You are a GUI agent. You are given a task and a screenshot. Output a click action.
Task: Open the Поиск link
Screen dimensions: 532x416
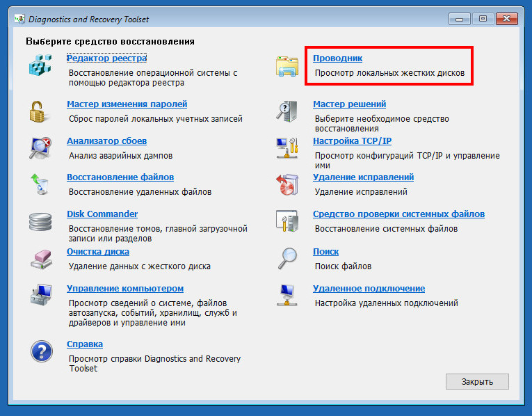325,251
